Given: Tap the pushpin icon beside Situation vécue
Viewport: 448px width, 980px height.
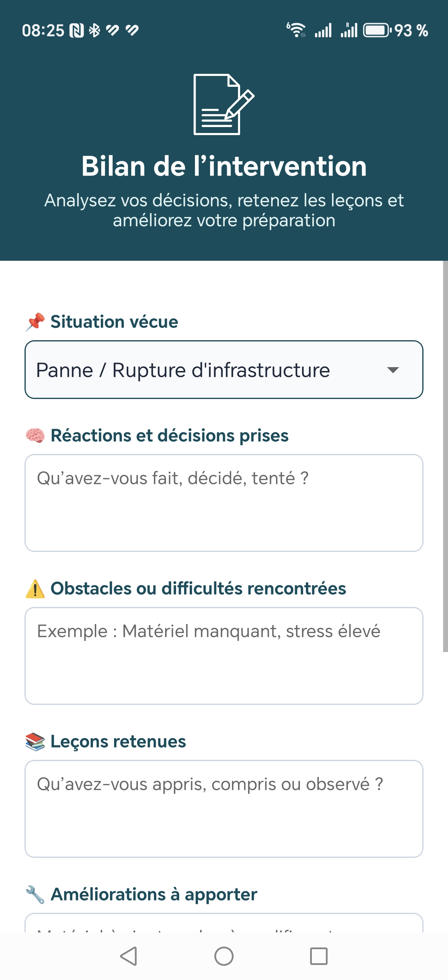Looking at the screenshot, I should tap(35, 322).
